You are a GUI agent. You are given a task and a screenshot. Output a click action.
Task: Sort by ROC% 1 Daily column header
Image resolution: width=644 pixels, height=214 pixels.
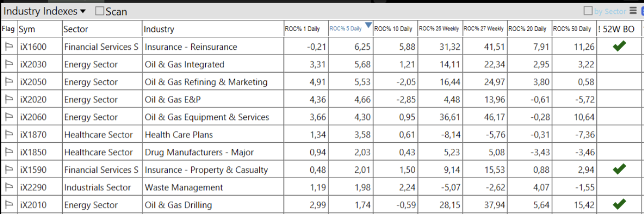tap(302, 29)
